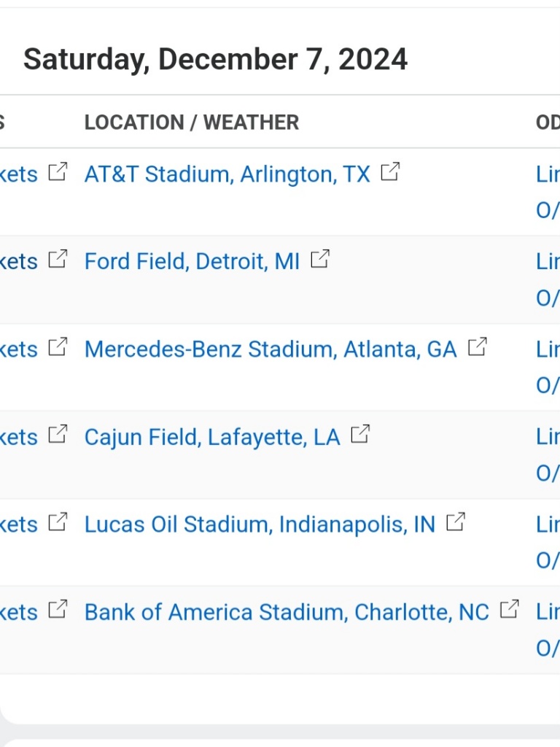Click the LOCATION / WEATHER column header
This screenshot has width=560, height=747.
(x=191, y=122)
